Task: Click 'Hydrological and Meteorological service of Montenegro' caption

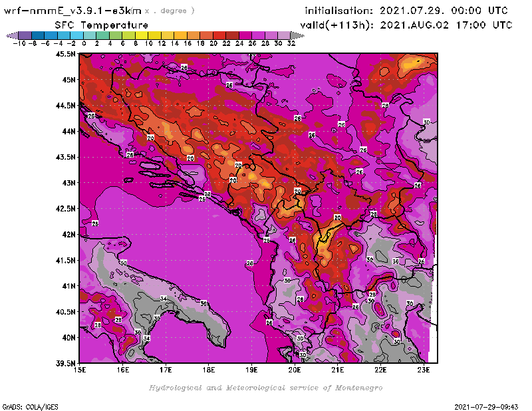Action: [265, 388]
